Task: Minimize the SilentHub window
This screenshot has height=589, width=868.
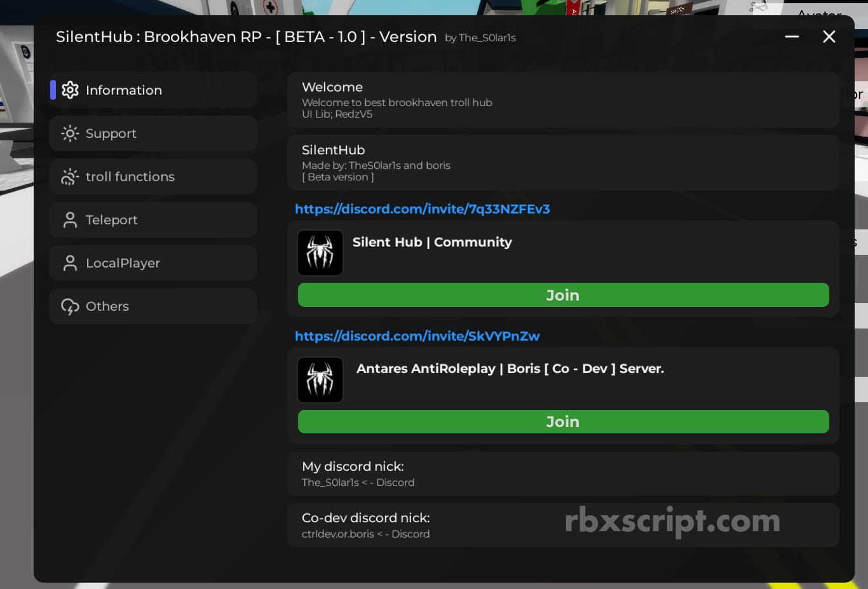Action: 792,37
